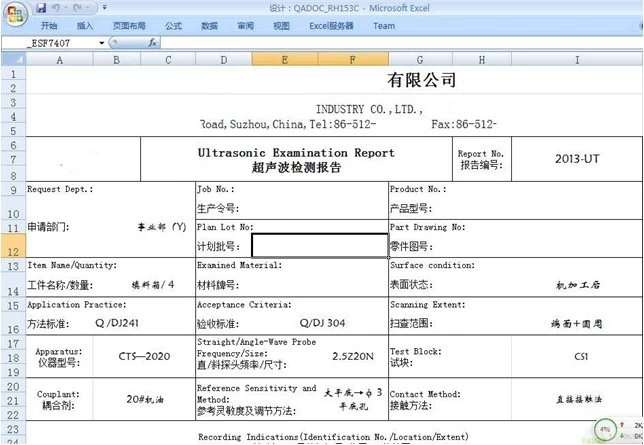Click the Team ribbon tab
Viewport: 644px width, 445px height.
[384, 26]
